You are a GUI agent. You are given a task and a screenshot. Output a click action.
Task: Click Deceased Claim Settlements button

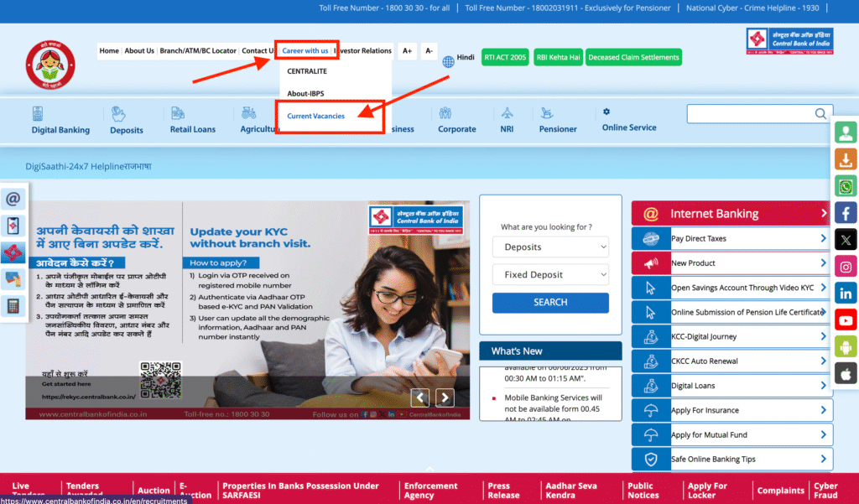(633, 57)
